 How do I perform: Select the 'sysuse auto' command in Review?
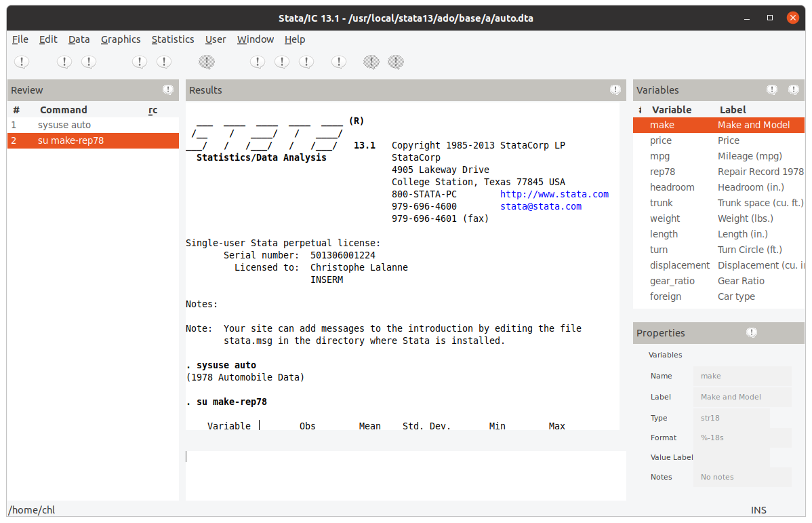pyautogui.click(x=64, y=125)
